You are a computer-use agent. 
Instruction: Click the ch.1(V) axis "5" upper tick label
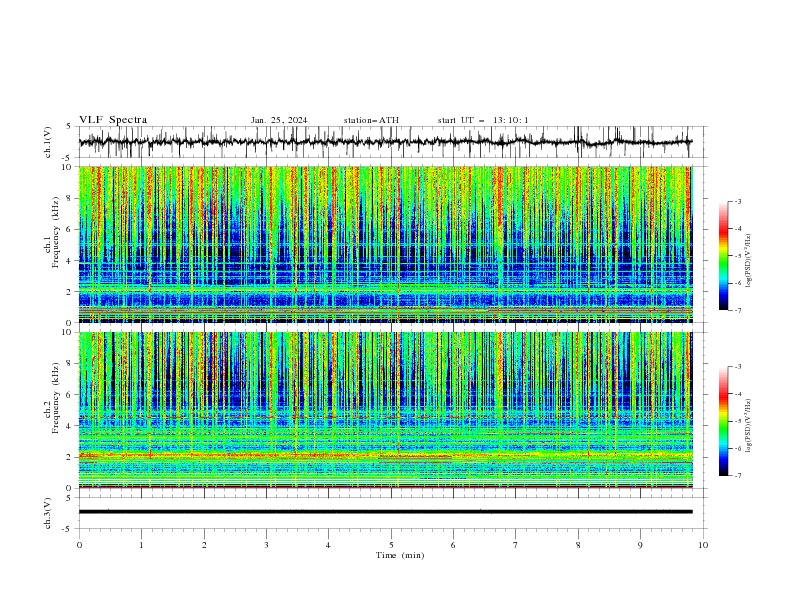[x=70, y=127]
